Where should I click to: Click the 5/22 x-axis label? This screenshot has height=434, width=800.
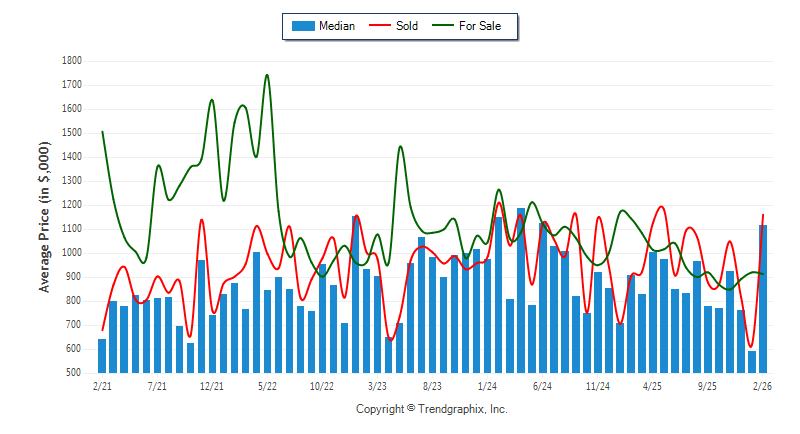(267, 385)
